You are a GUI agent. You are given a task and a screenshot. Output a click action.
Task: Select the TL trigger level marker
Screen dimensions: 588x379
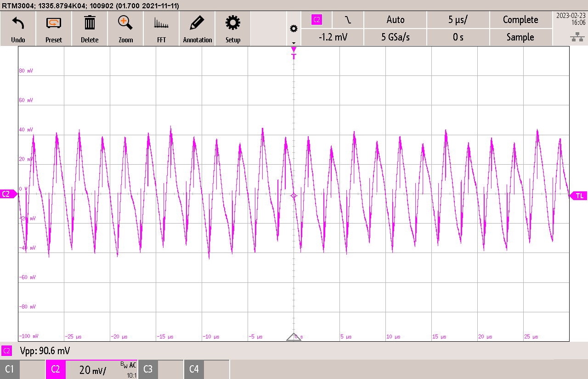[x=578, y=196]
